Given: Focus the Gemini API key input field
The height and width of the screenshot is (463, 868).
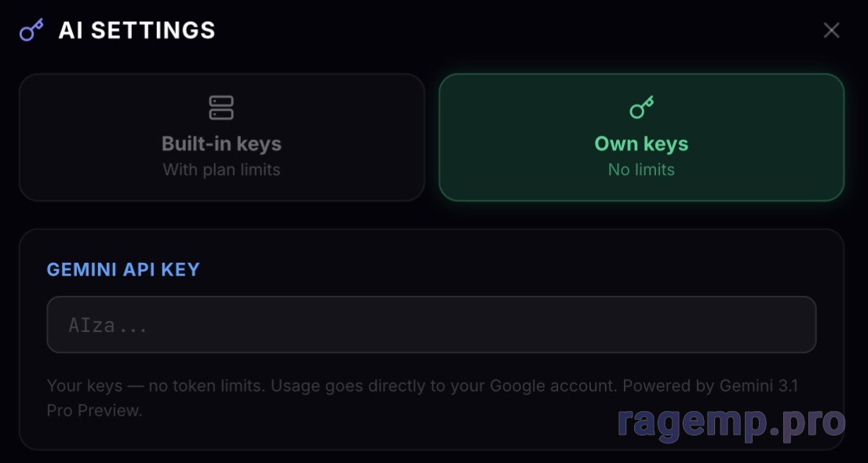Looking at the screenshot, I should [431, 324].
